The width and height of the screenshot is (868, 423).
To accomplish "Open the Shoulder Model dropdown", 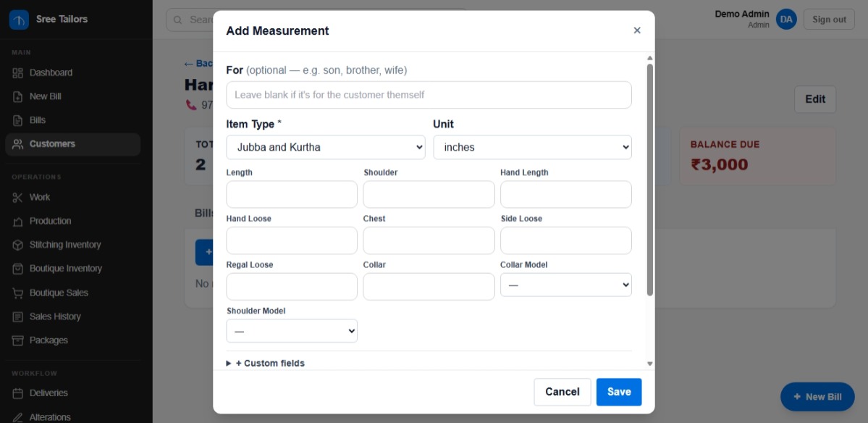I will [292, 330].
